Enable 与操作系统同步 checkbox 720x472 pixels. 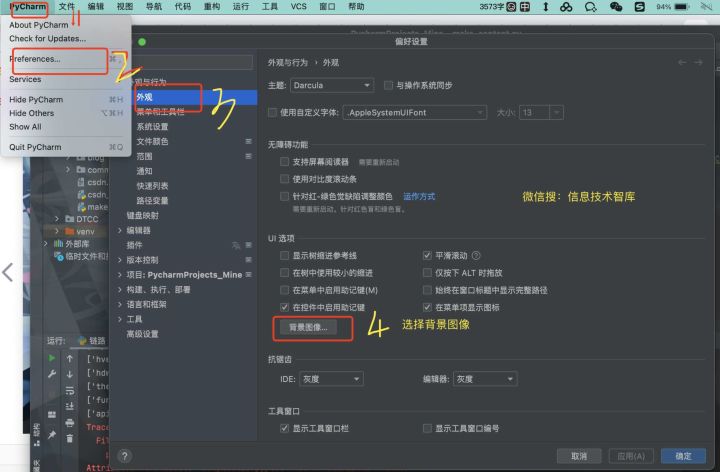[x=388, y=85]
